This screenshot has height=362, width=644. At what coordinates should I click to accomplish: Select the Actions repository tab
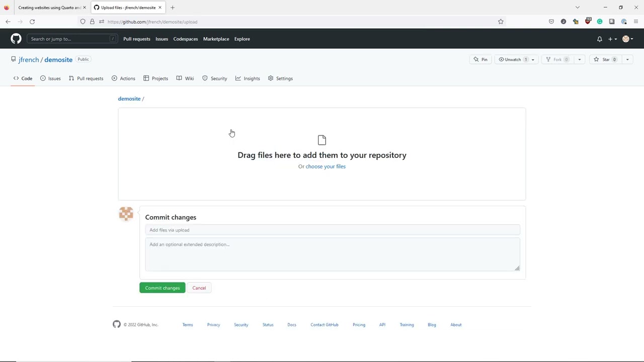(123, 78)
